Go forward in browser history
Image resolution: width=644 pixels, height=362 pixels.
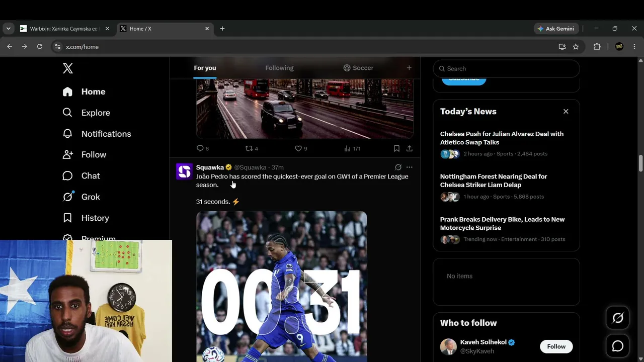(25, 47)
